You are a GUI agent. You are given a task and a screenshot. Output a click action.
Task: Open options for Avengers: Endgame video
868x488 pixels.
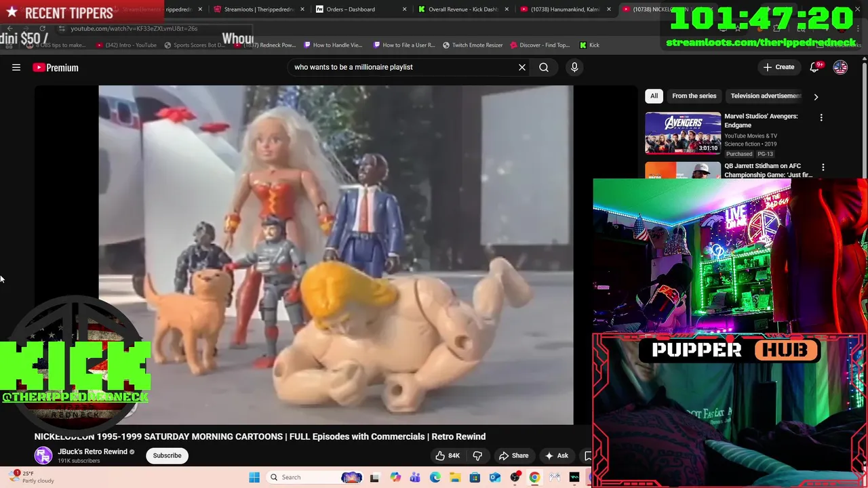tap(821, 118)
